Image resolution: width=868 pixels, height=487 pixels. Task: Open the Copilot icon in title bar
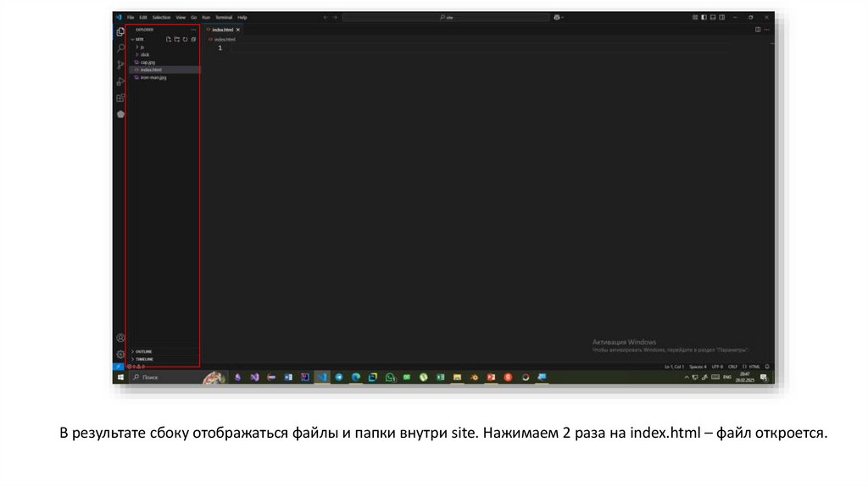tap(558, 17)
